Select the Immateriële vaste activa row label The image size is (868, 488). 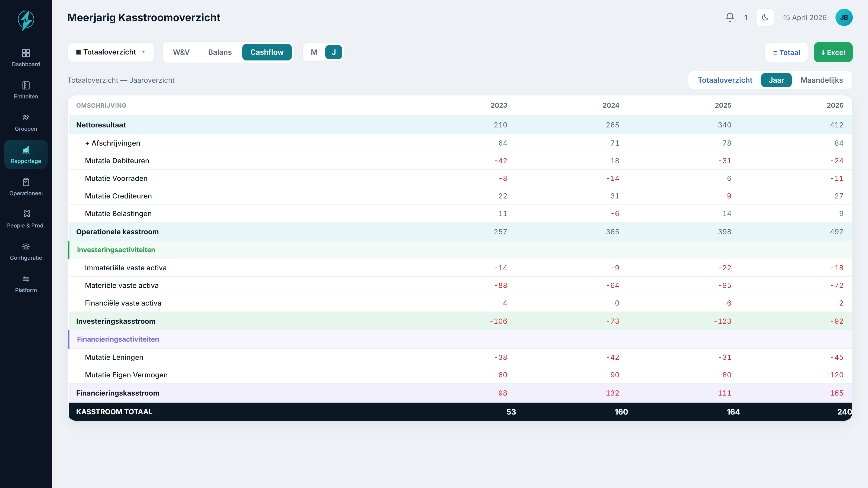coord(126,268)
